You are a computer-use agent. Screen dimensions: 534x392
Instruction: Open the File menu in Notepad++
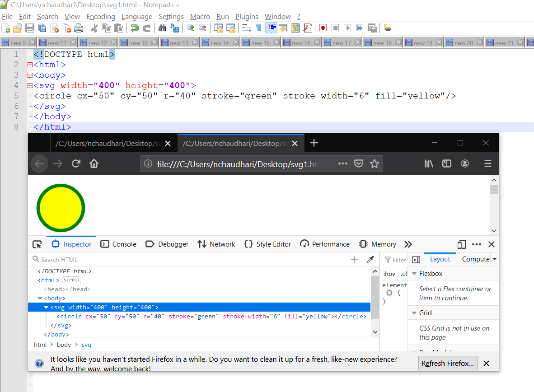click(7, 16)
